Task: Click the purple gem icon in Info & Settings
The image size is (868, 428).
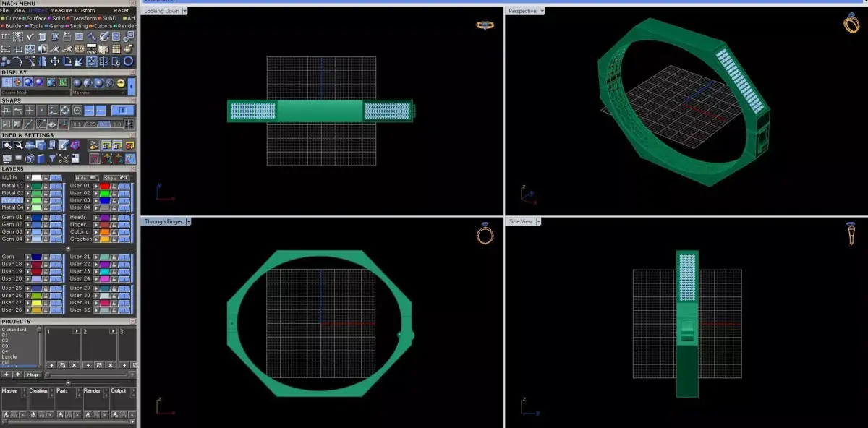Action: (x=75, y=145)
